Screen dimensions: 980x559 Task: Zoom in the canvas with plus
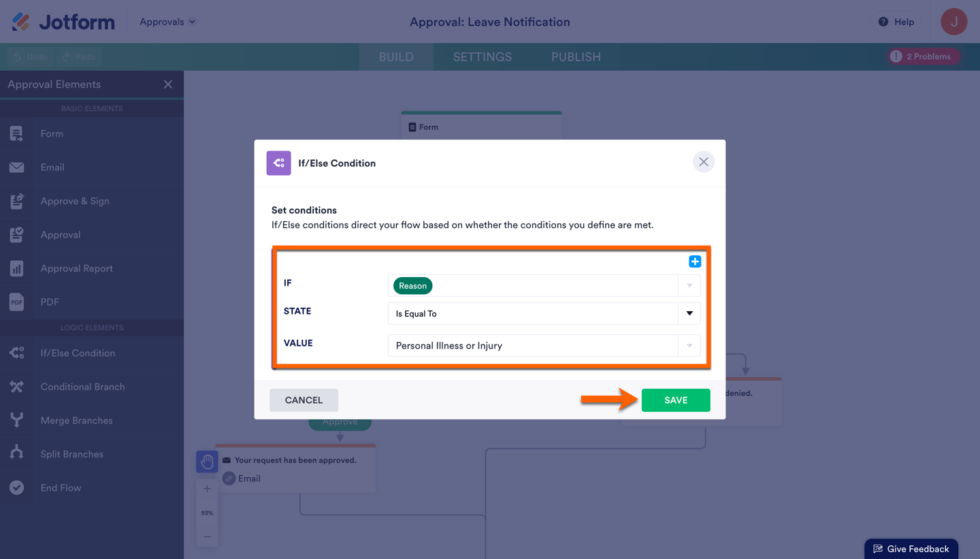[x=207, y=489]
